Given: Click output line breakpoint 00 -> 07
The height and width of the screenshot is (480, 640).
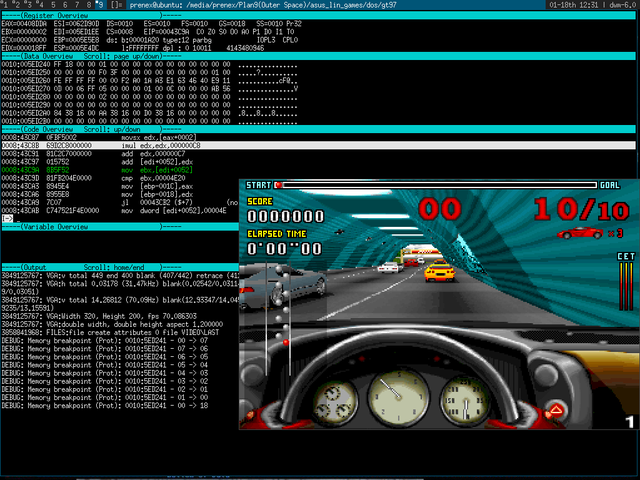Looking at the screenshot, I should point(105,340).
